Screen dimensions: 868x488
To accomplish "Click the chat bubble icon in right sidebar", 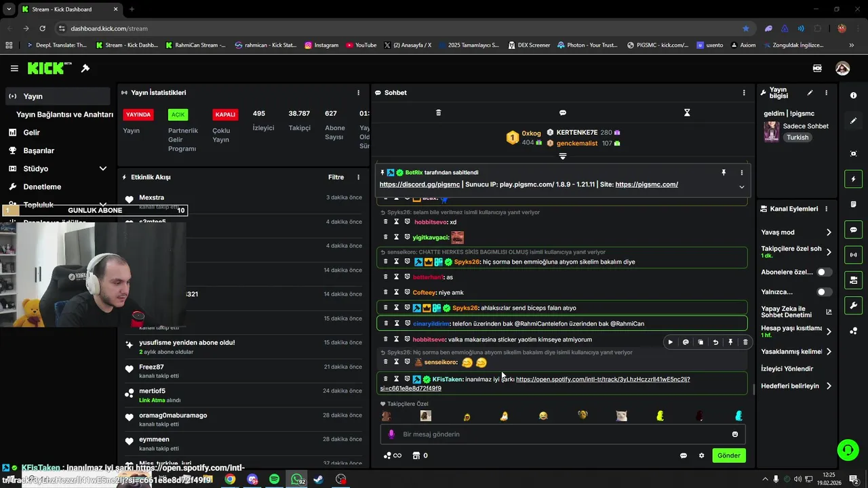I will 854,230.
